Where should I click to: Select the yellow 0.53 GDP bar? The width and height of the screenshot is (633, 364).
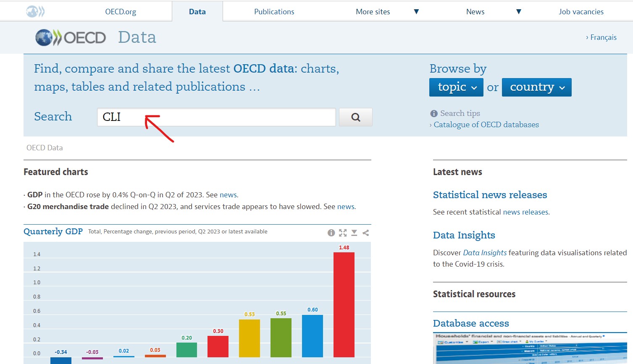tap(250, 338)
